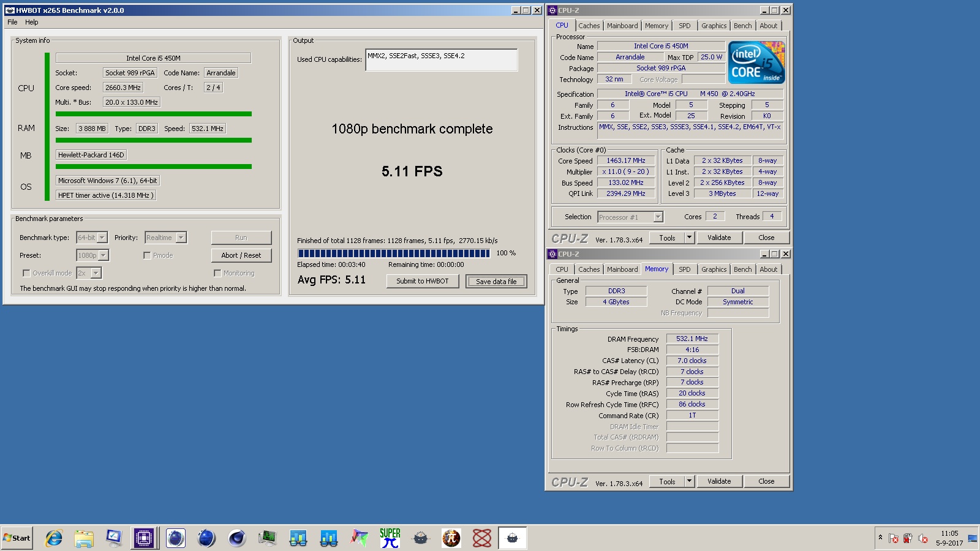The width and height of the screenshot is (980, 551).
Task: Open the File menu in HWBOT
Action: [x=12, y=22]
